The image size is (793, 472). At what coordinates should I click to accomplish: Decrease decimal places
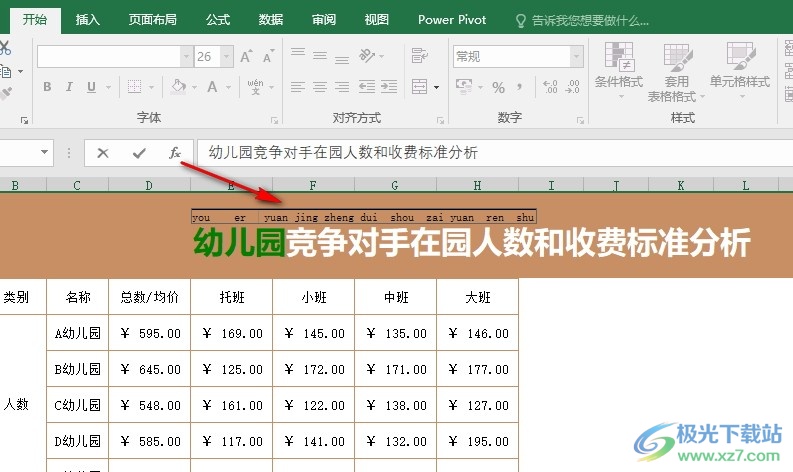572,87
